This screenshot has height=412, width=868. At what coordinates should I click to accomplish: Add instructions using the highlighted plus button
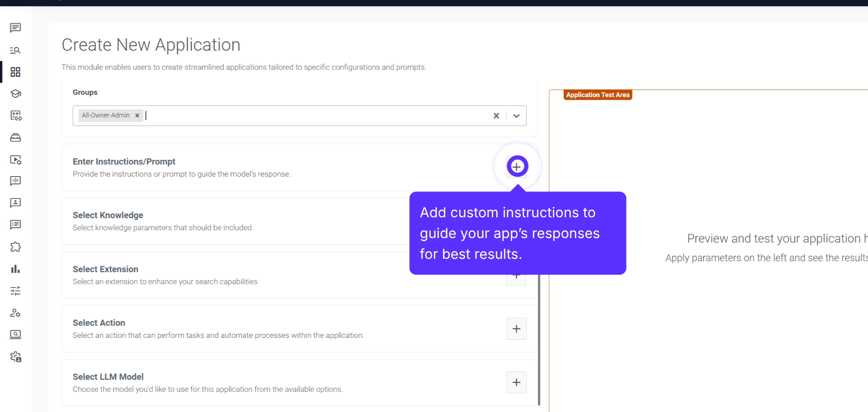pyautogui.click(x=517, y=166)
